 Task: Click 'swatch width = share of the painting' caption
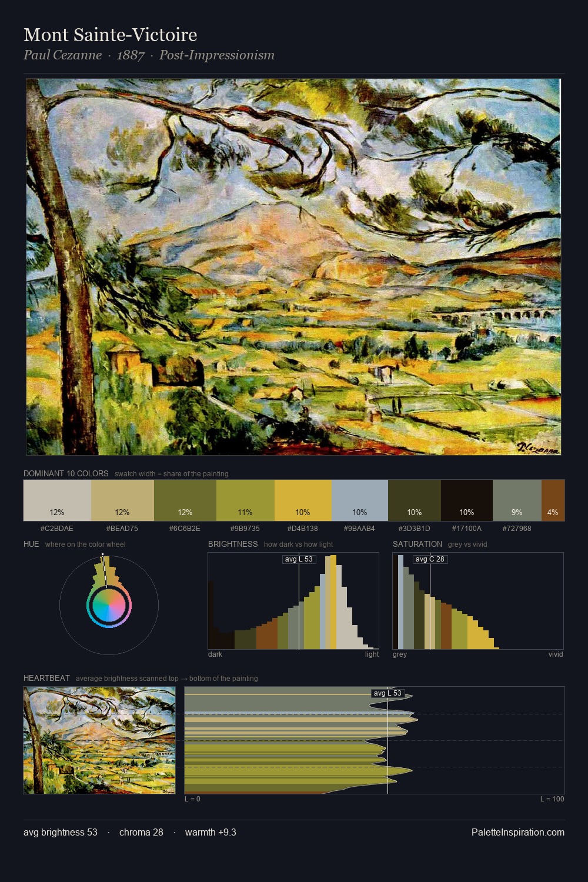click(172, 474)
